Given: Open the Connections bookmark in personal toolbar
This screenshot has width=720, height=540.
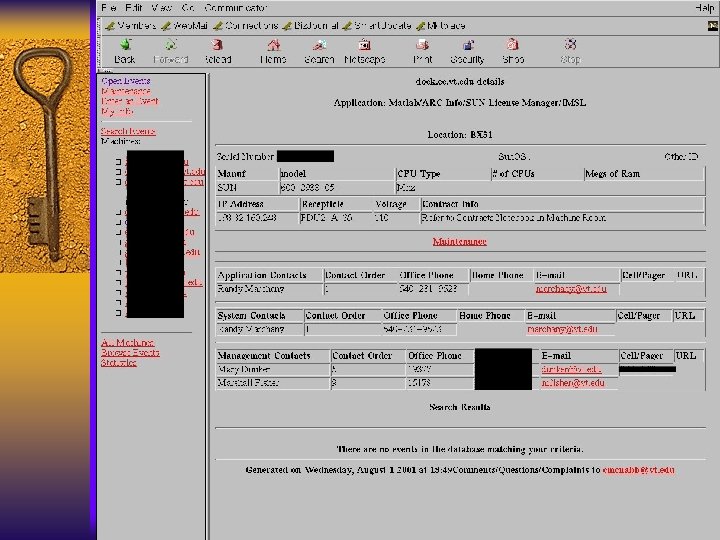Looking at the screenshot, I should (x=247, y=26).
